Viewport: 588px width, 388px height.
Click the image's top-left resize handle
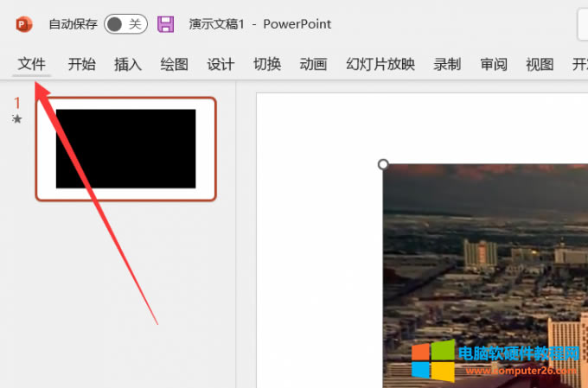coord(383,164)
